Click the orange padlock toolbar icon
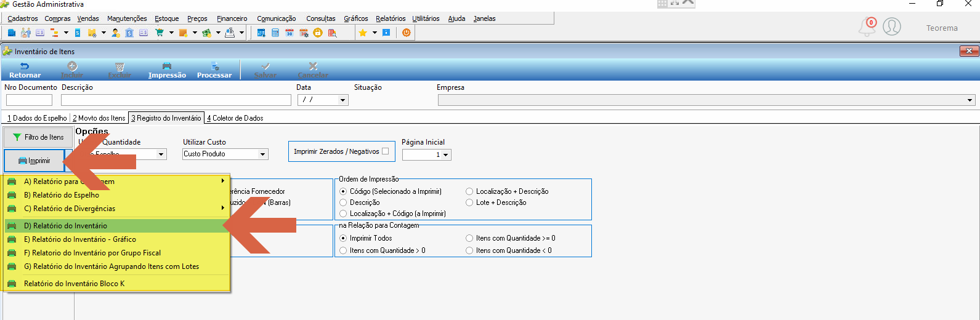 (318, 33)
